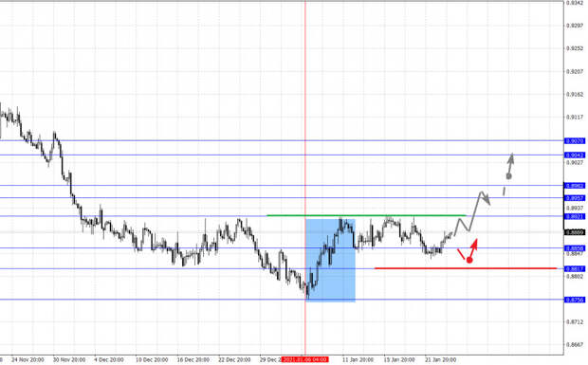The image size is (588, 365).
Task: Click the 21 Jan 20:00 date label
Action: point(440,359)
